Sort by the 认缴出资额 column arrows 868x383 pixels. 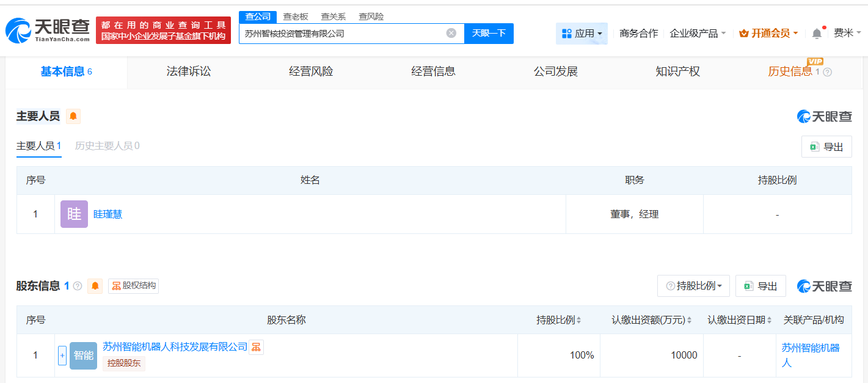click(x=690, y=319)
